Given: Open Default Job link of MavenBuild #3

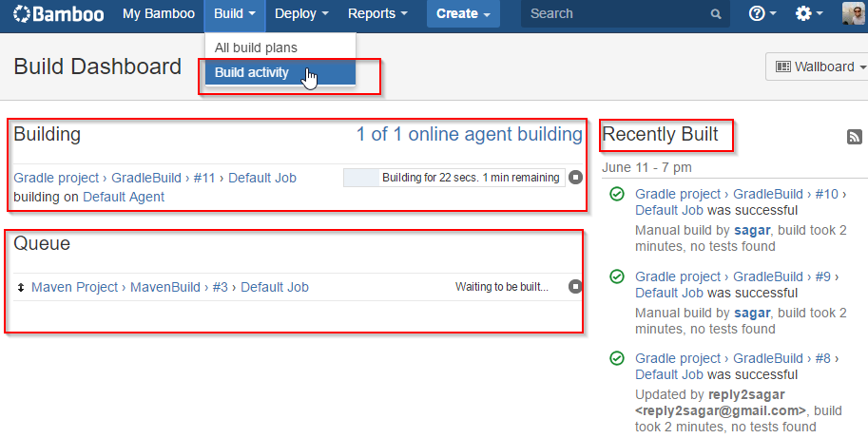Looking at the screenshot, I should click(x=275, y=287).
